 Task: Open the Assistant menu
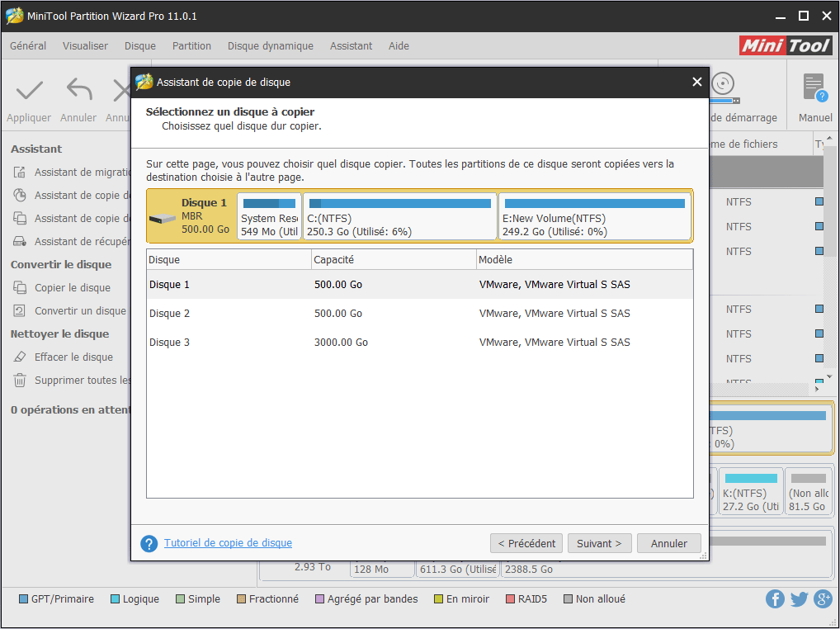351,46
